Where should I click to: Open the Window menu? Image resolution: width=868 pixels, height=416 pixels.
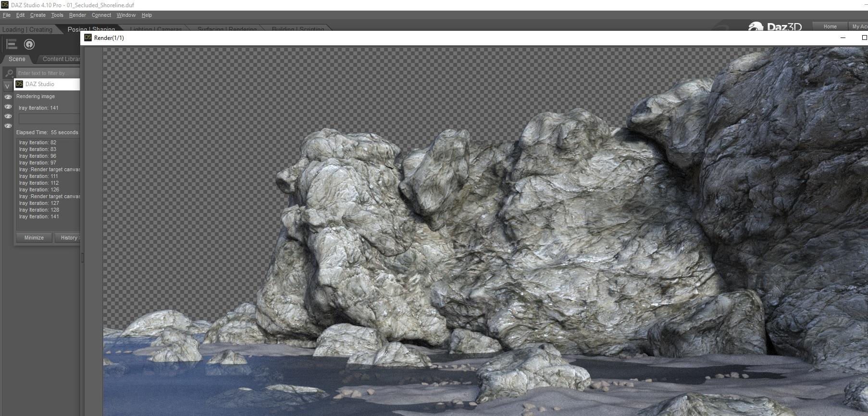[126, 15]
